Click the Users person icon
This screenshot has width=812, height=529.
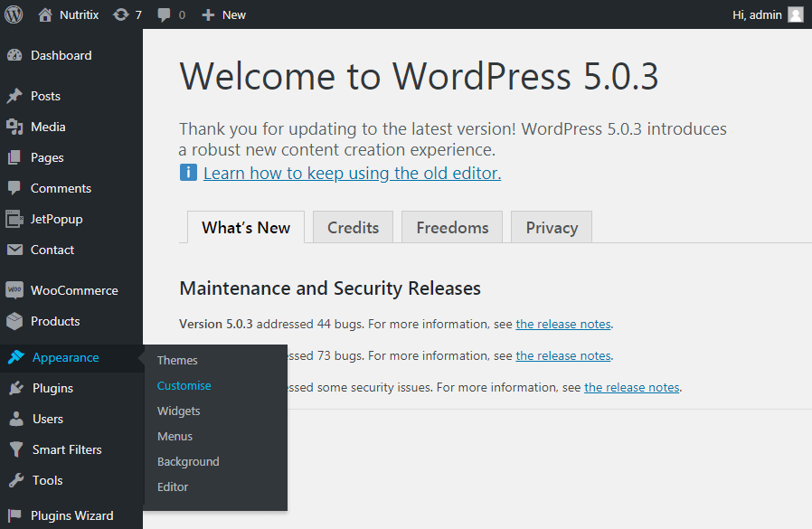(x=16, y=419)
